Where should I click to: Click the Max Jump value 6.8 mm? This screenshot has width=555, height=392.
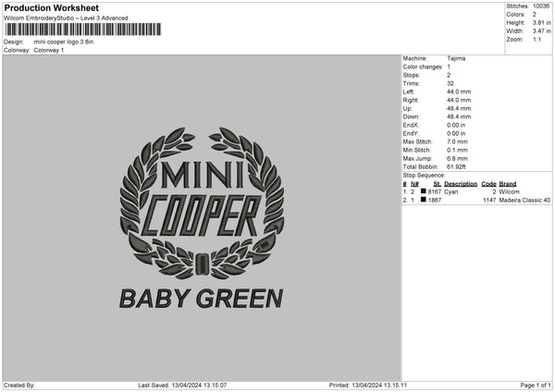(x=457, y=159)
